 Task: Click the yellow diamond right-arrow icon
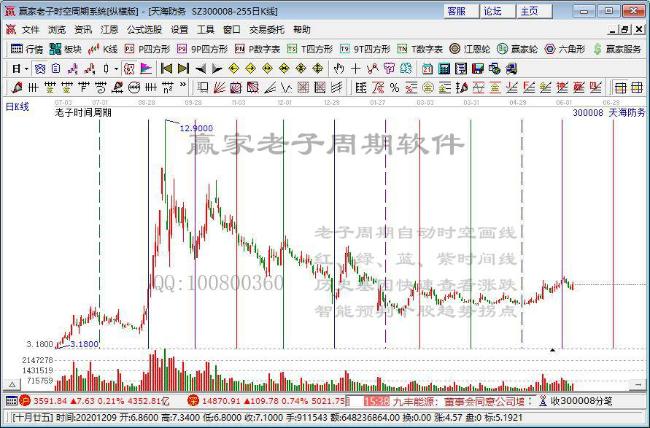[x=250, y=68]
